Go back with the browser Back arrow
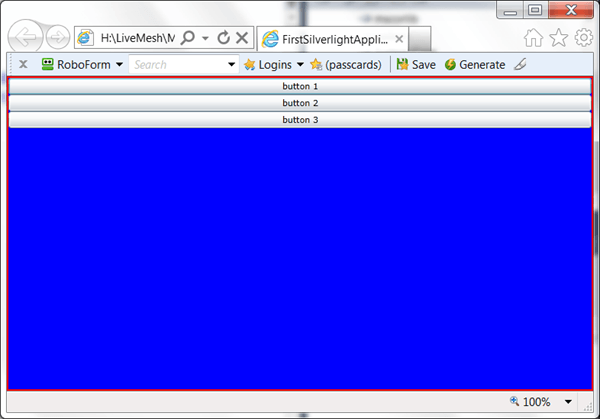 tap(25, 37)
